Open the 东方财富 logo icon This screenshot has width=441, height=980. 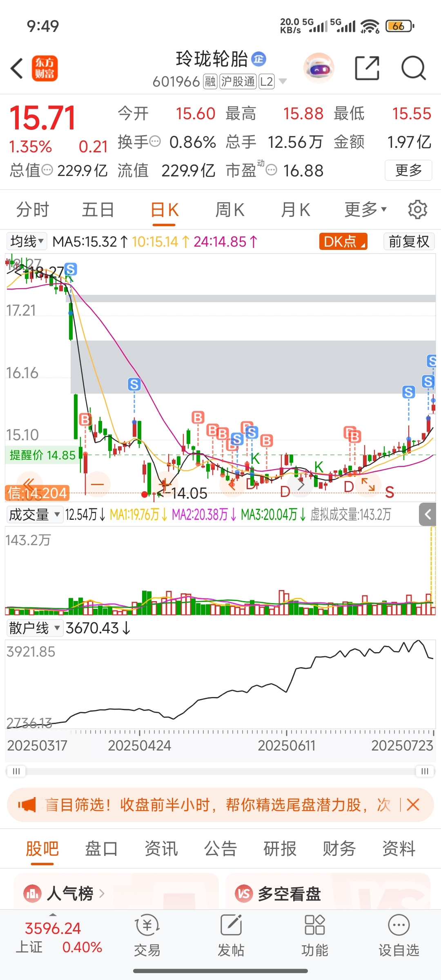pos(45,68)
